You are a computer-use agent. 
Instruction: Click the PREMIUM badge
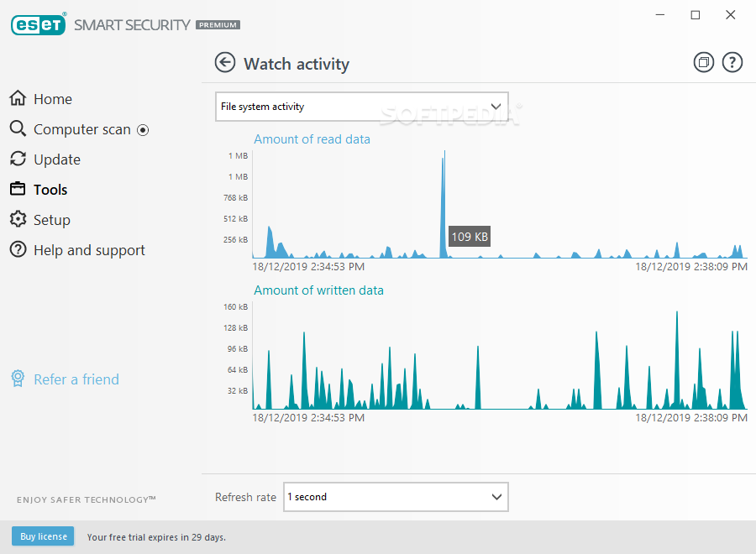point(218,25)
